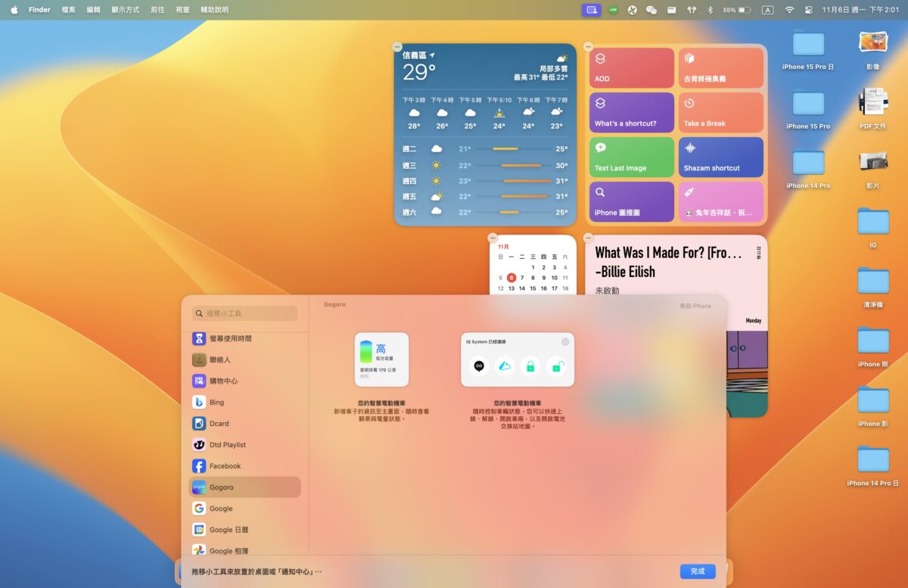Image resolution: width=908 pixels, height=588 pixels.
Task: Run the What's a shortcut? tile
Action: pos(632,113)
